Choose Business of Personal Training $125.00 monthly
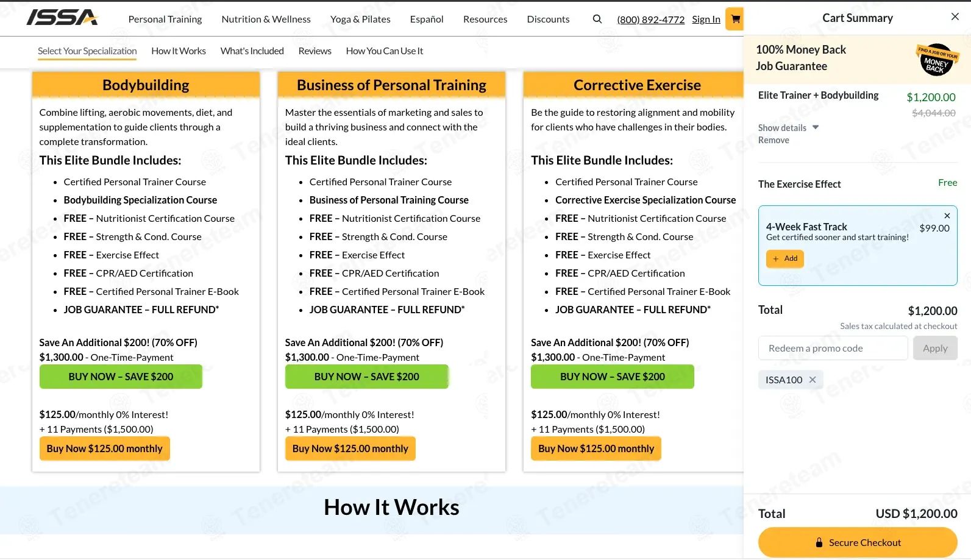This screenshot has height=560, width=971. point(350,448)
